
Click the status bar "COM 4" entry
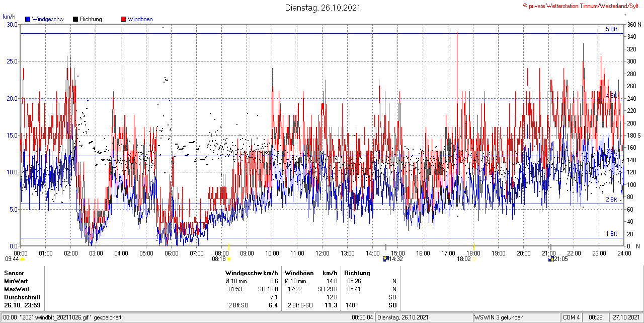pyautogui.click(x=572, y=317)
